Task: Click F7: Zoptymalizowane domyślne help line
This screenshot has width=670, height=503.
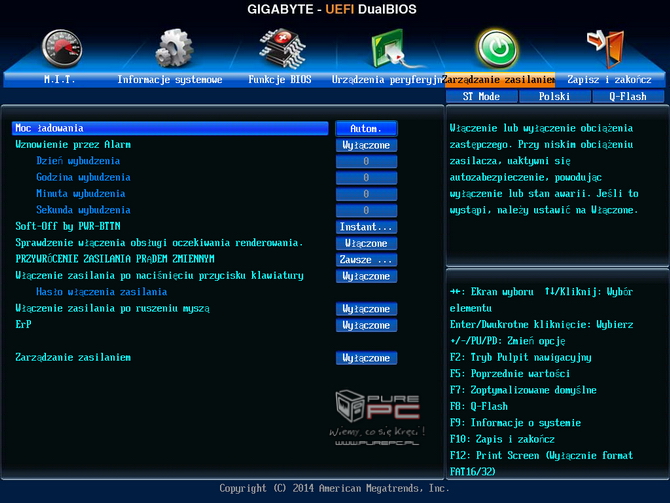Action: point(523,390)
